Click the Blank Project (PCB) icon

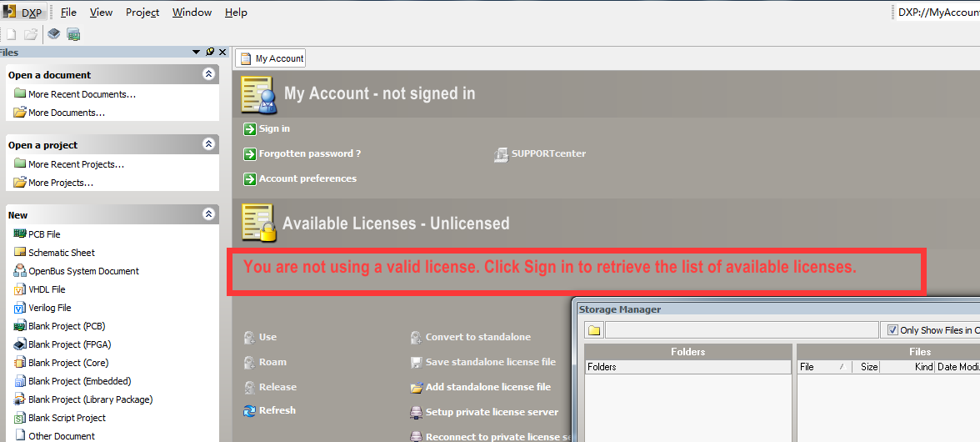coord(19,326)
